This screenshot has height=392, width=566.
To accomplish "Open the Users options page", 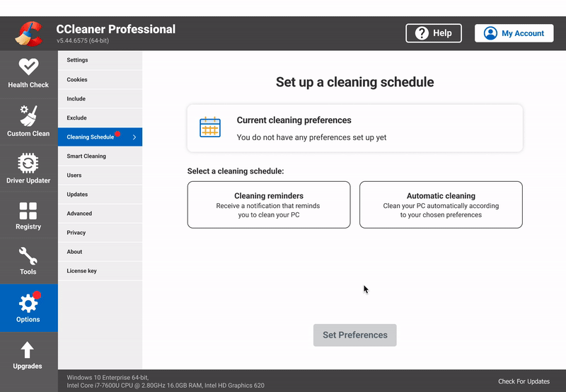I will point(100,175).
